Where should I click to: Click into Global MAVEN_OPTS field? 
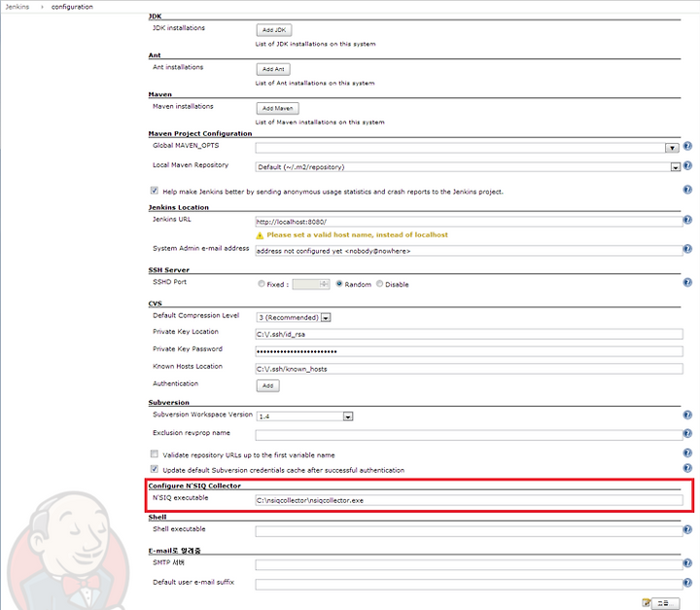pyautogui.click(x=460, y=148)
